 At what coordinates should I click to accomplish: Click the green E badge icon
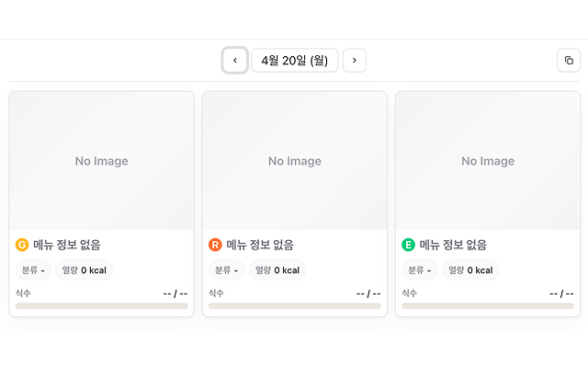(408, 245)
